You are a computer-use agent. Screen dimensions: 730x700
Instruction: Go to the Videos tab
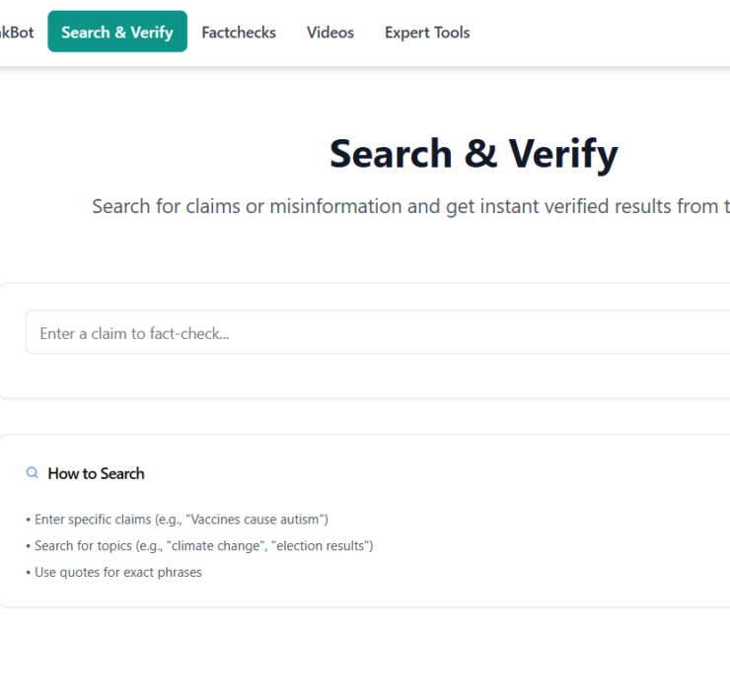[x=330, y=33]
